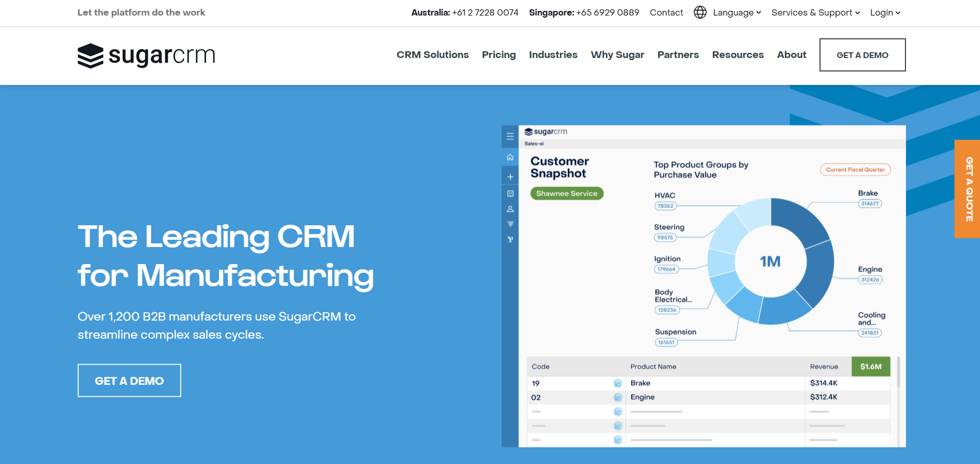Click the Revenue column header
This screenshot has width=980, height=464.
coord(824,367)
